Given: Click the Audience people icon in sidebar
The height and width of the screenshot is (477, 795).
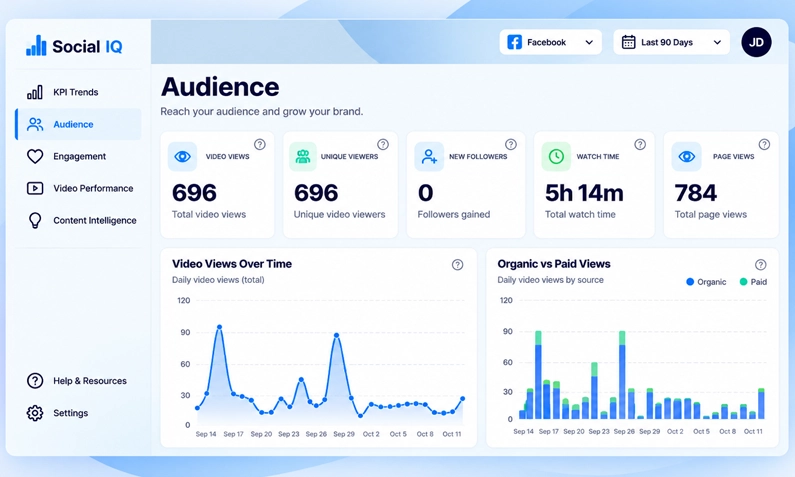Looking at the screenshot, I should tap(35, 124).
